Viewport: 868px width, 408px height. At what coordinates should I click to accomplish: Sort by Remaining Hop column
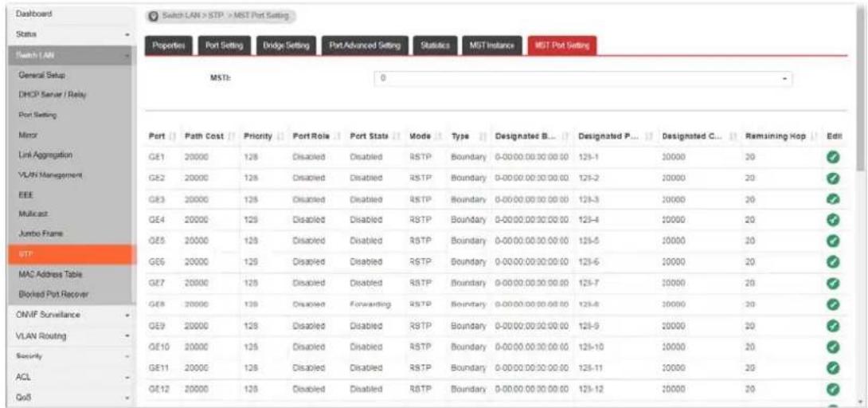click(x=780, y=136)
